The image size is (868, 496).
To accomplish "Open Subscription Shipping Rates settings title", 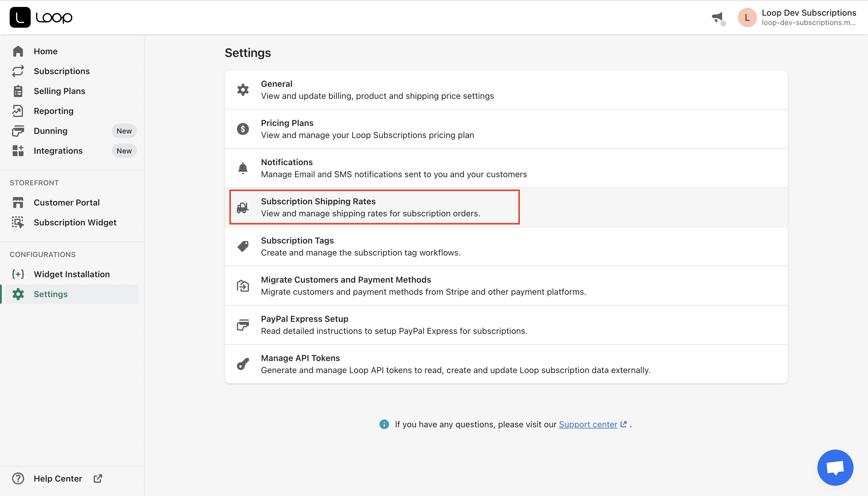I will point(318,201).
